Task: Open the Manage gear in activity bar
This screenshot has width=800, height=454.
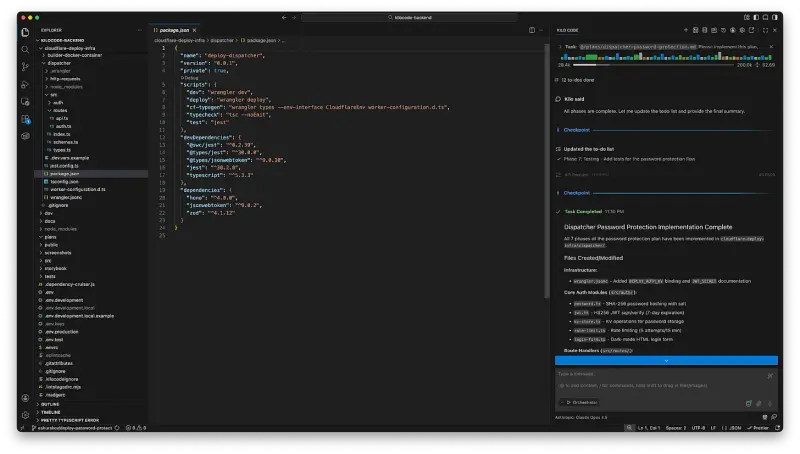Action: tap(25, 415)
